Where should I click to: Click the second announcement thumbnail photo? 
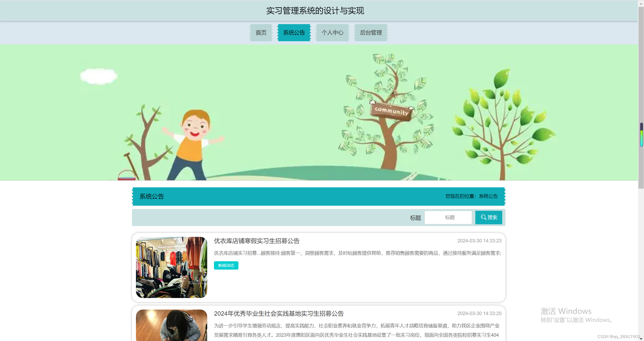[171, 325]
